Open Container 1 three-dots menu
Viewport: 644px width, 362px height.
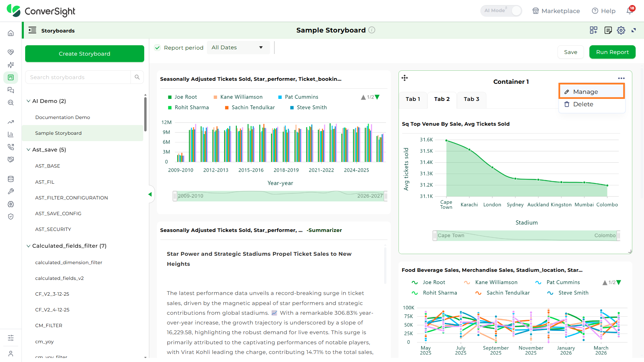[x=621, y=78]
